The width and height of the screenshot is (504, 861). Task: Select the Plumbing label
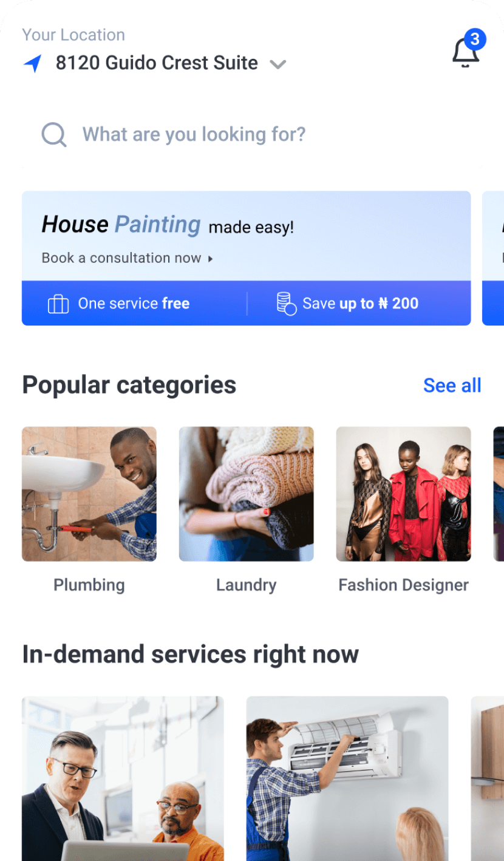click(89, 585)
